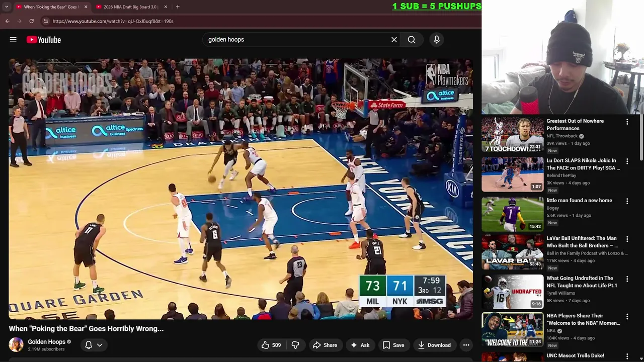Start voice search with the microphone icon
The width and height of the screenshot is (644, 362).
[x=437, y=40]
